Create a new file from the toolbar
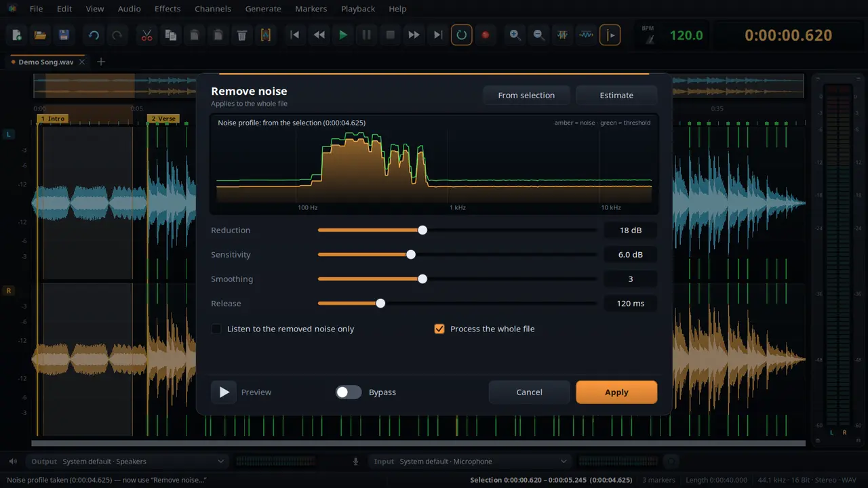The height and width of the screenshot is (488, 868). coord(17,35)
